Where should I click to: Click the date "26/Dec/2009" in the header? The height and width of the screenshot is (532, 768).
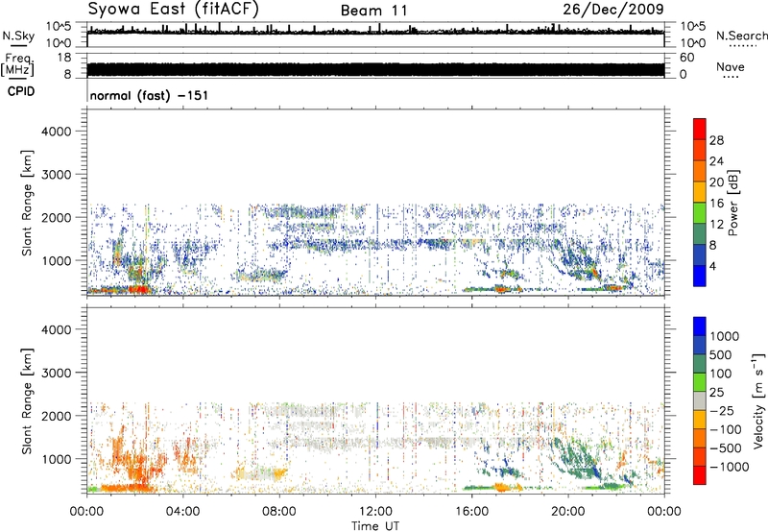[x=613, y=9]
